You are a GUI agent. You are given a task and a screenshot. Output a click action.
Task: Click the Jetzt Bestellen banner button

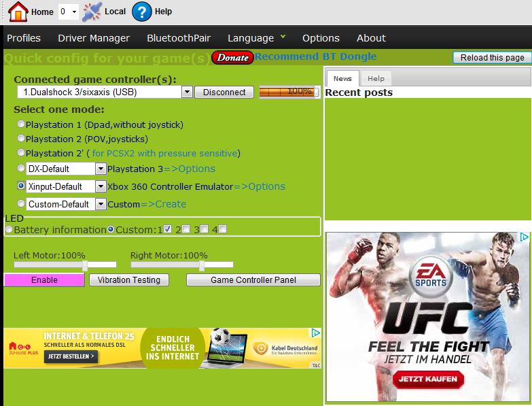[71, 356]
